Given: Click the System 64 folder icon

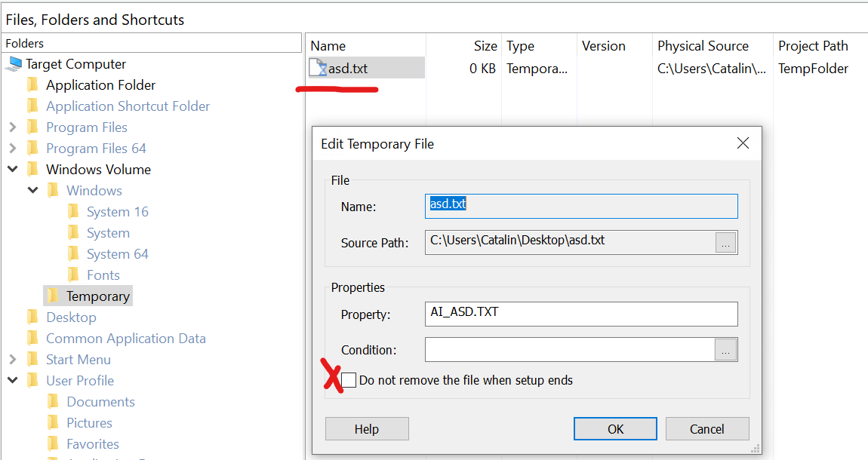Looking at the screenshot, I should click(x=73, y=254).
